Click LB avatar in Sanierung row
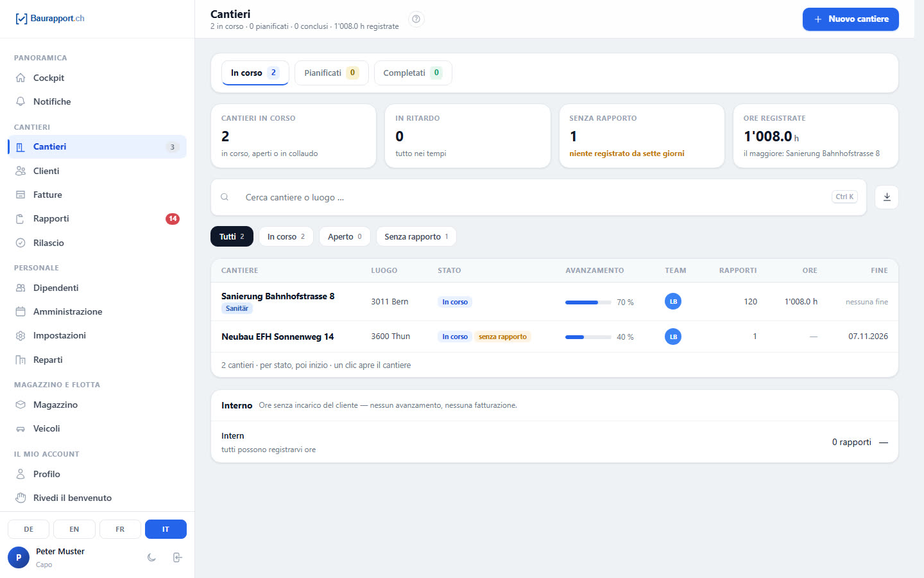Viewport: 924px width, 578px height. click(x=673, y=301)
